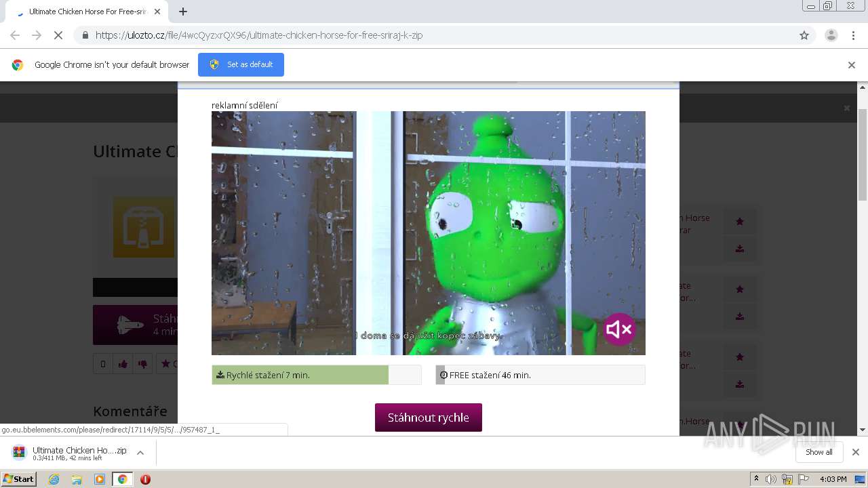Open the red Opera taskbar icon

pos(145,479)
